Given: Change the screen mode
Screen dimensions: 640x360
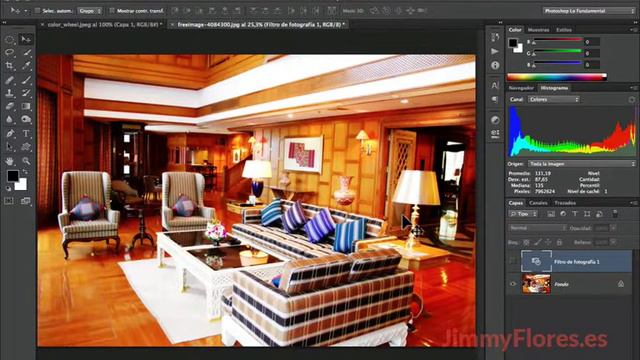Looking at the screenshot, I should tap(26, 201).
